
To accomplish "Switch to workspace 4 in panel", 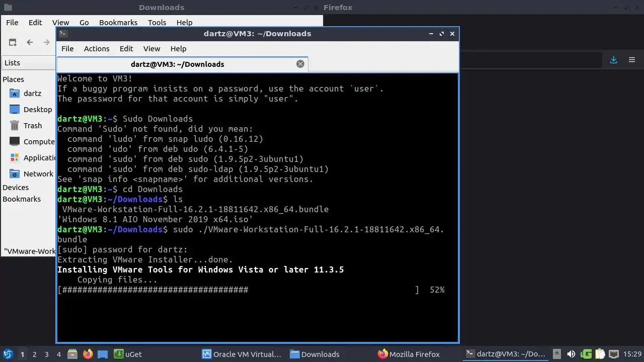I will click(x=58, y=354).
